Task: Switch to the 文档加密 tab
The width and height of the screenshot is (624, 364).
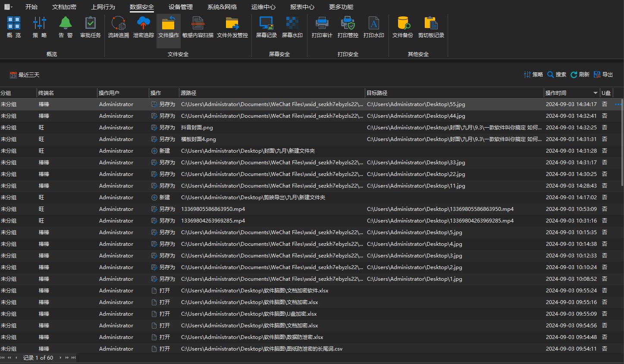Action: tap(64, 7)
